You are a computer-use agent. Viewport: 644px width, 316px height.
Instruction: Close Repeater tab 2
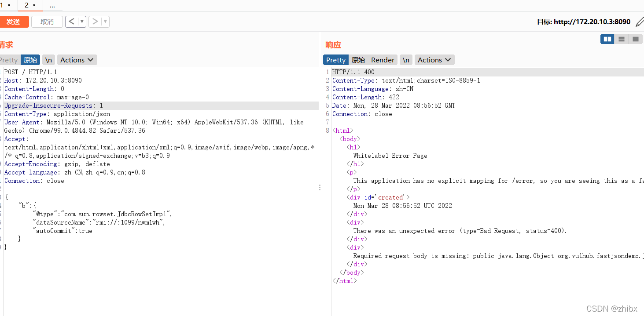[34, 5]
